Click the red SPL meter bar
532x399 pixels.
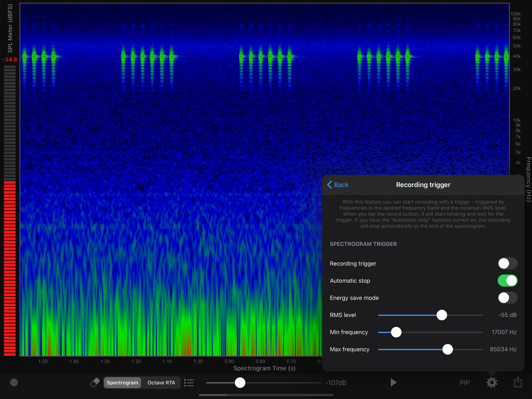pyautogui.click(x=10, y=268)
